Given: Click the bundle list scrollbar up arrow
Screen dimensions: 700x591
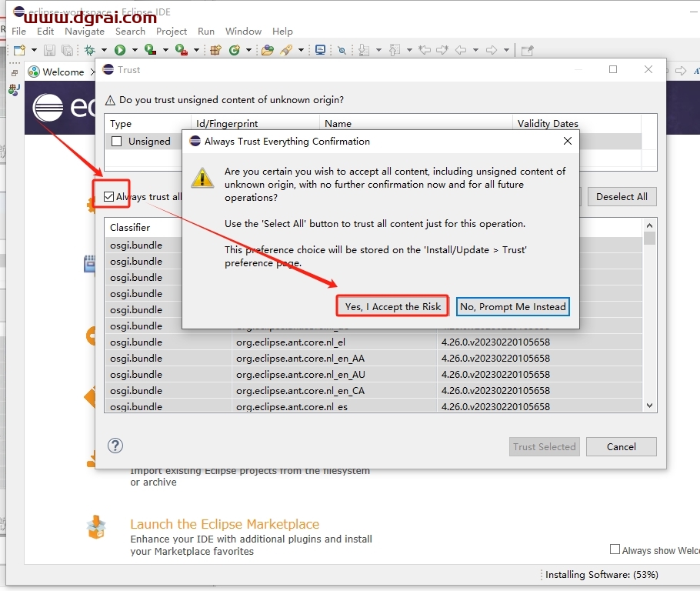Looking at the screenshot, I should click(x=649, y=225).
